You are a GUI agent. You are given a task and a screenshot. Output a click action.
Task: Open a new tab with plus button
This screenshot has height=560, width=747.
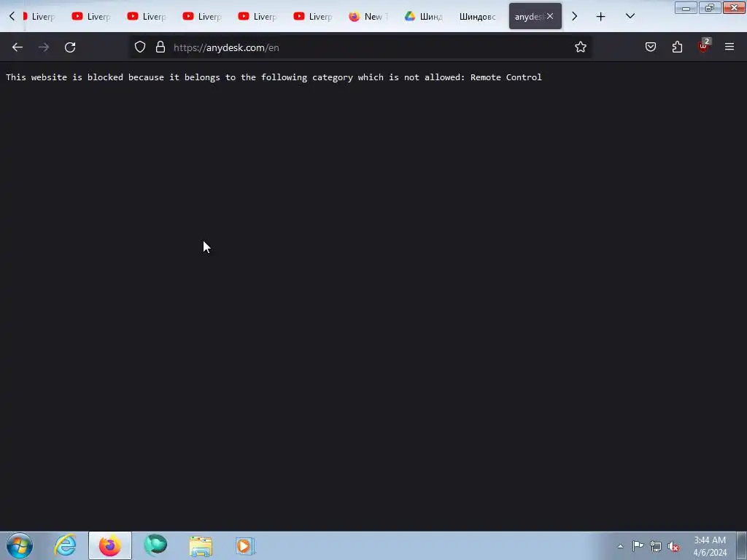601,17
